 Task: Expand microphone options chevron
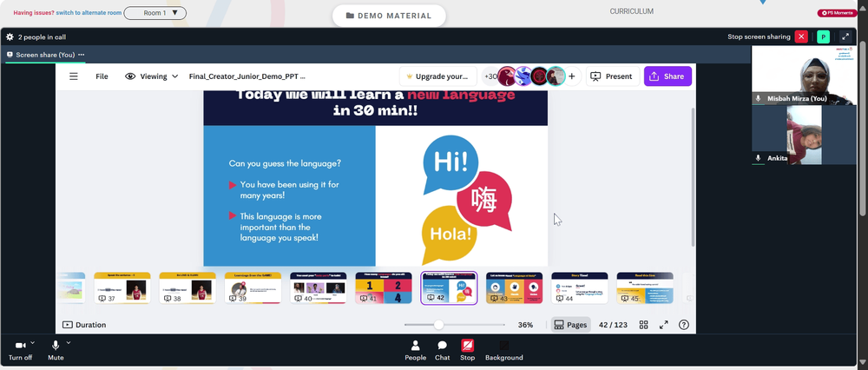pyautogui.click(x=68, y=343)
